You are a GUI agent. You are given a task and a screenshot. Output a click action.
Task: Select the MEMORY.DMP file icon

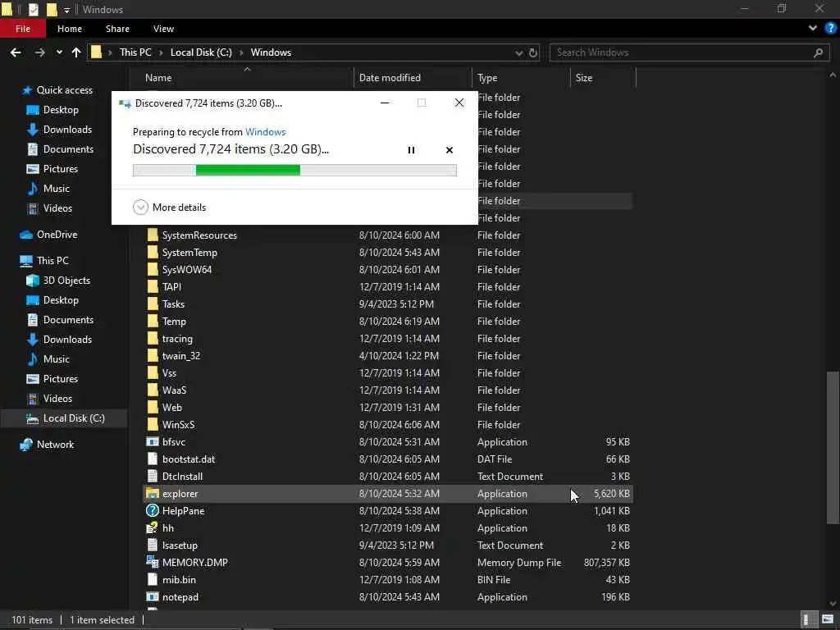pyautogui.click(x=153, y=562)
